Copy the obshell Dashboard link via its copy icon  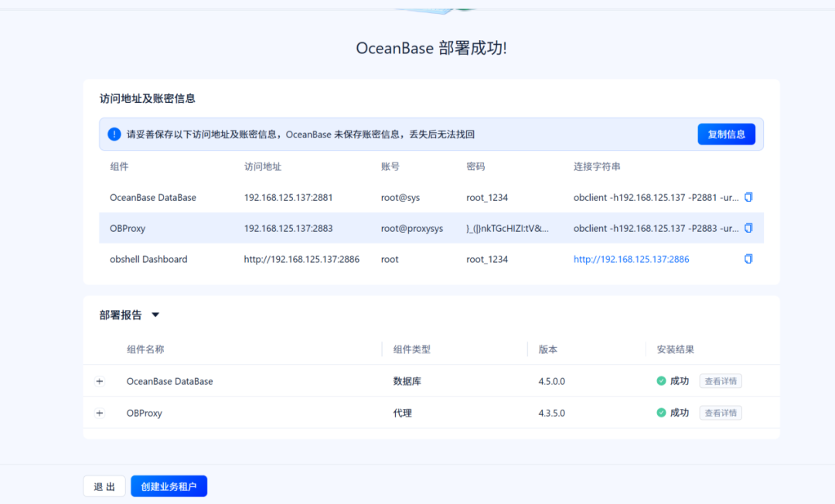pyautogui.click(x=748, y=258)
